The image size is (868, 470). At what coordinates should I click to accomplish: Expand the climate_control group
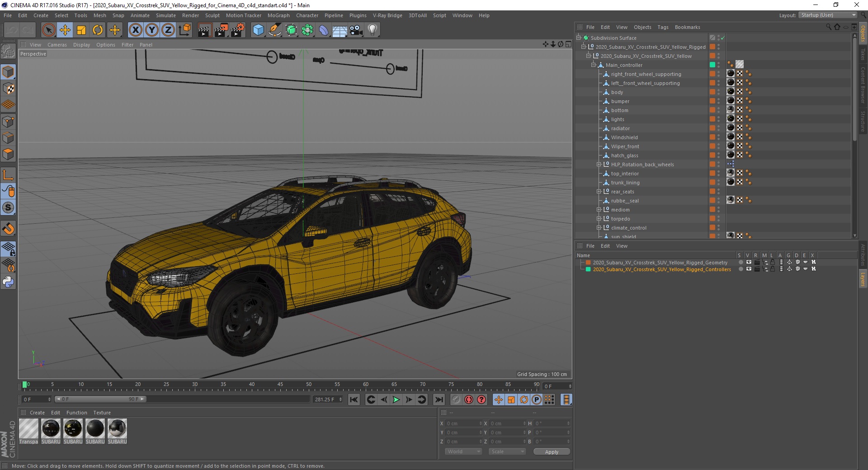pyautogui.click(x=599, y=228)
